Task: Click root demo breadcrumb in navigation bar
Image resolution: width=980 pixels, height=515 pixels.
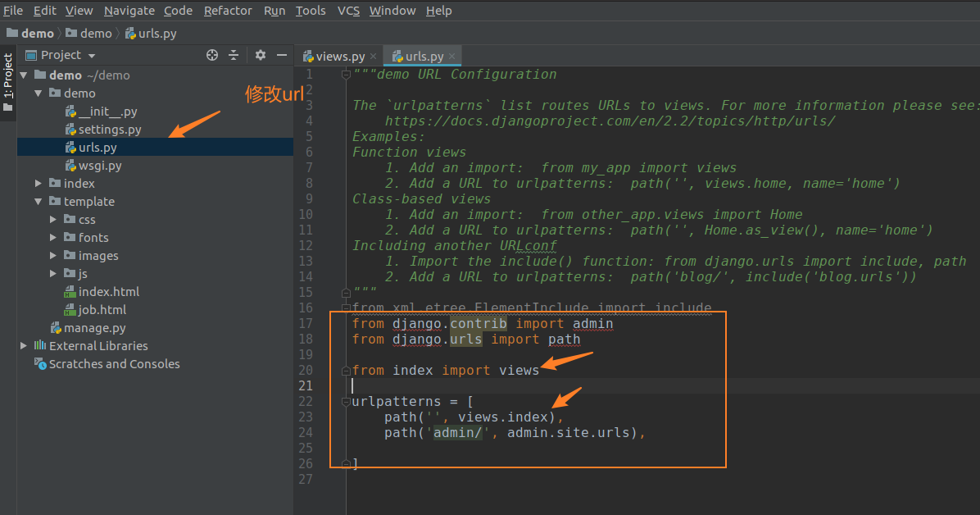Action: [x=30, y=33]
